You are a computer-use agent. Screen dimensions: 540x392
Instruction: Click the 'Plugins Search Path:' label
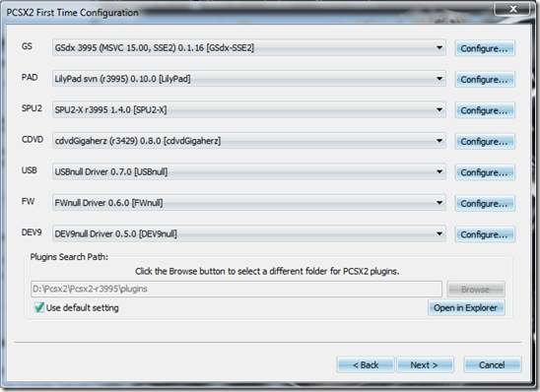[69, 257]
